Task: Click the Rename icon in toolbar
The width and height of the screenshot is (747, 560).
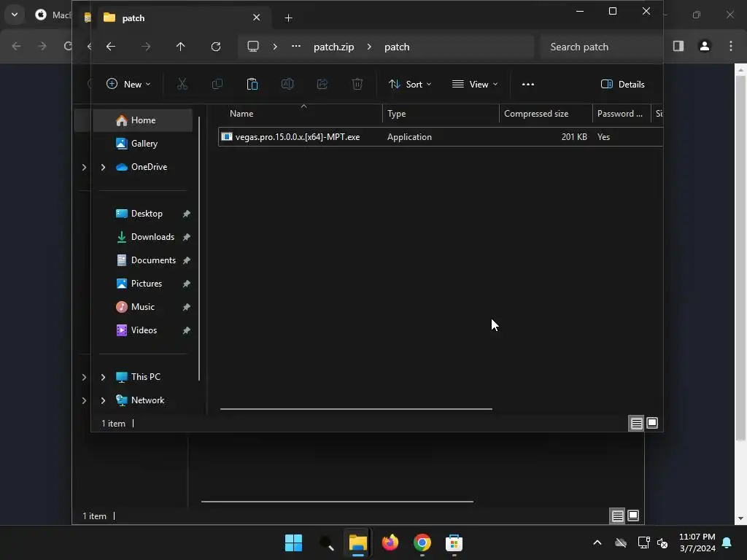Action: point(287,85)
